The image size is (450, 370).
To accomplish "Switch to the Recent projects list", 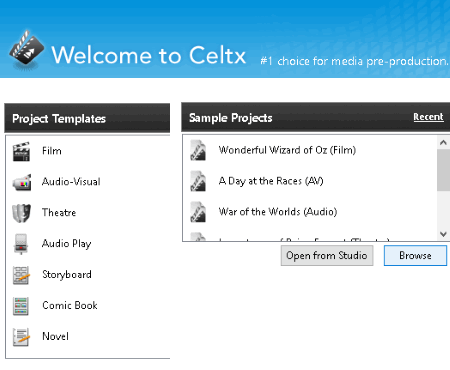I will [x=428, y=117].
